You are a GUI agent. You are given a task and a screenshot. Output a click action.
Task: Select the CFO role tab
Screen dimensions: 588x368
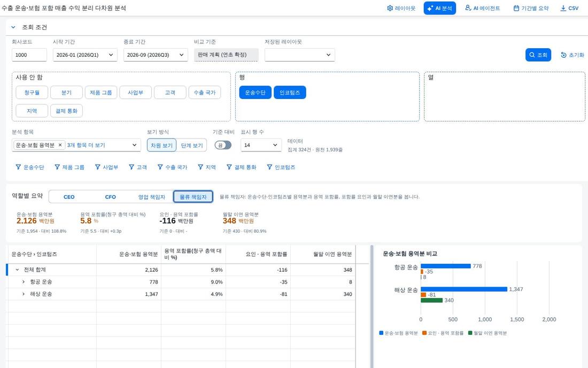[110, 196]
